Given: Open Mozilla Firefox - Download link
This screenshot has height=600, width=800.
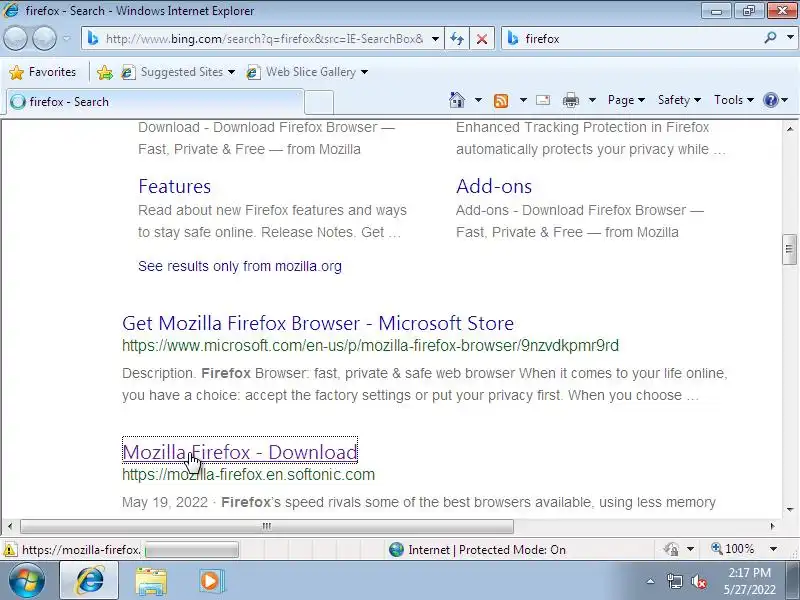Looking at the screenshot, I should coord(240,452).
